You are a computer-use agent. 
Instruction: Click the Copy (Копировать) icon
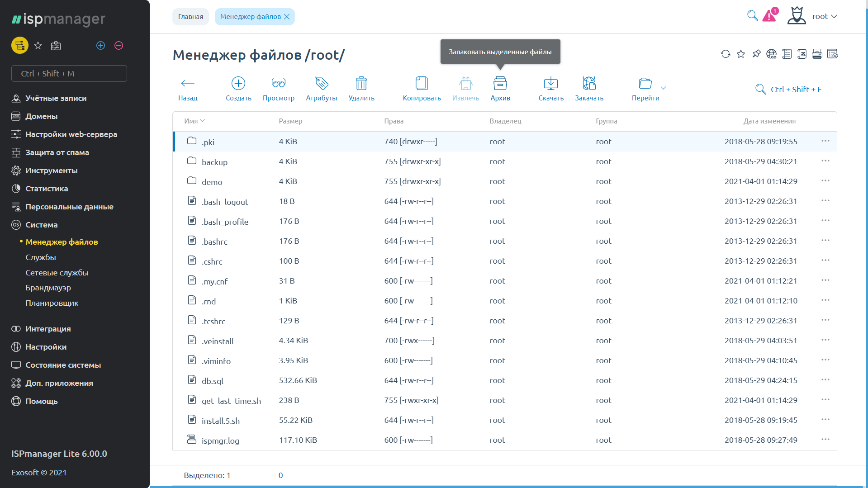click(421, 84)
